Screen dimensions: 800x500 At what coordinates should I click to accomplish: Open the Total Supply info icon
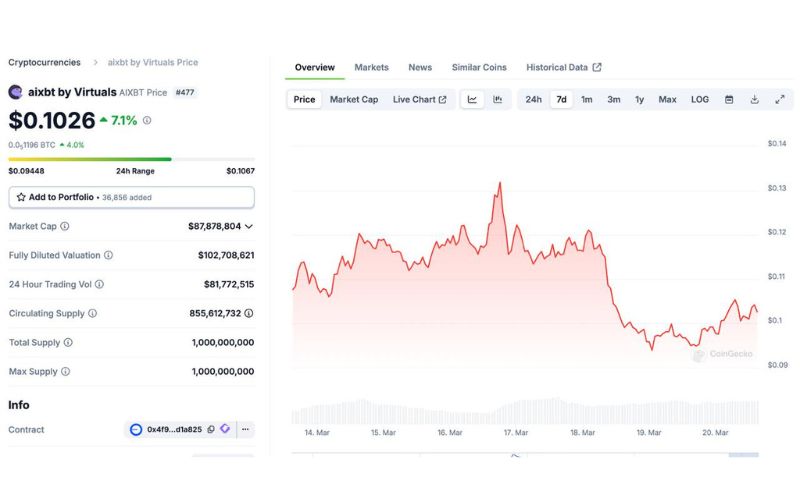click(68, 342)
